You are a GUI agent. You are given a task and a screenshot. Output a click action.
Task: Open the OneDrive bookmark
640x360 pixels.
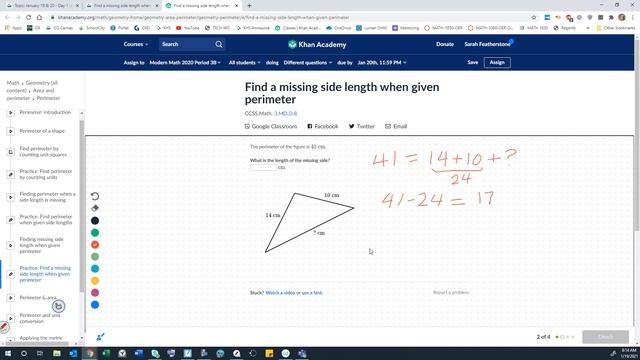pos(338,28)
